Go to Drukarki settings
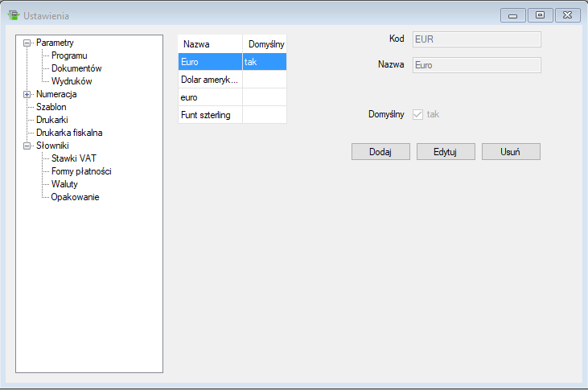The image size is (588, 390). (x=52, y=120)
